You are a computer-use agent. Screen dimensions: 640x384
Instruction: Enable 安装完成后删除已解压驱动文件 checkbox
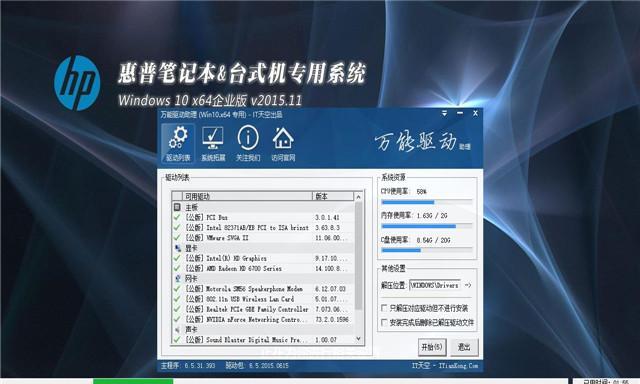tap(384, 322)
